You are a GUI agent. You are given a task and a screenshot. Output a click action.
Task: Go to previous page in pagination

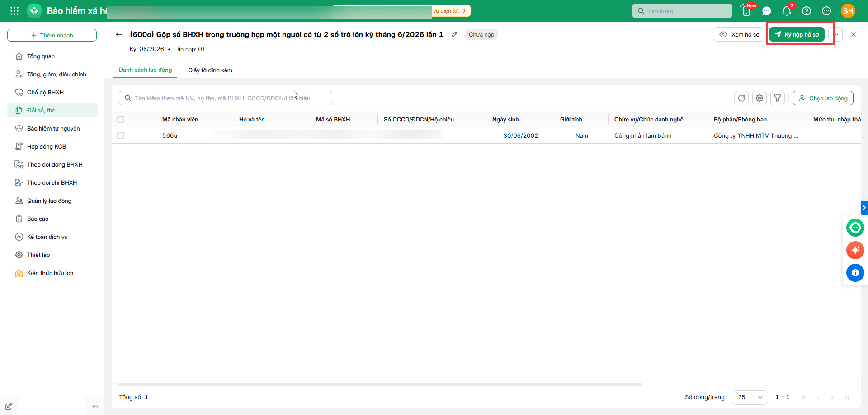click(818, 397)
